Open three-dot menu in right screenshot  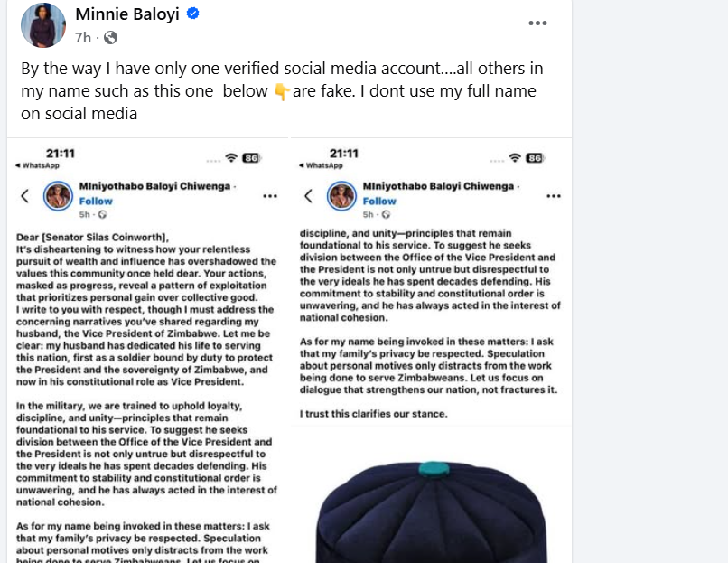click(x=553, y=195)
